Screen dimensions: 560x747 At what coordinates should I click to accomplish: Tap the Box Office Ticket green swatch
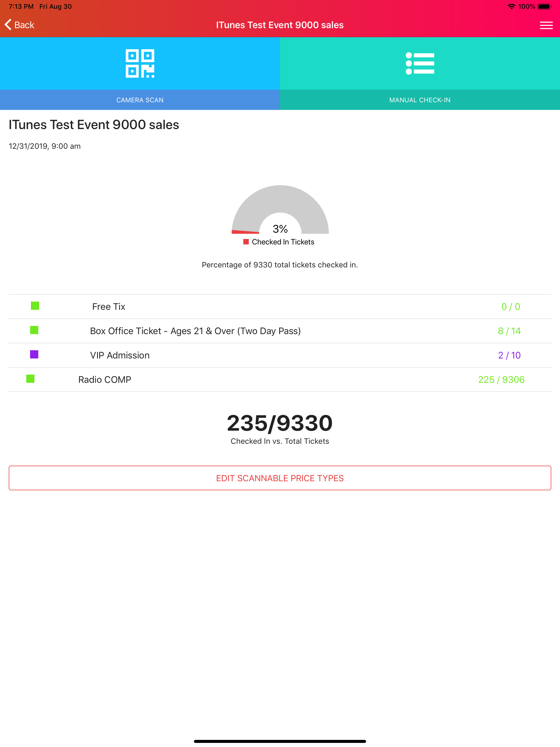pyautogui.click(x=34, y=330)
